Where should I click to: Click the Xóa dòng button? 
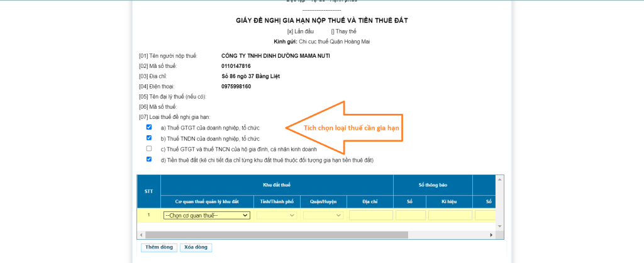(196, 247)
